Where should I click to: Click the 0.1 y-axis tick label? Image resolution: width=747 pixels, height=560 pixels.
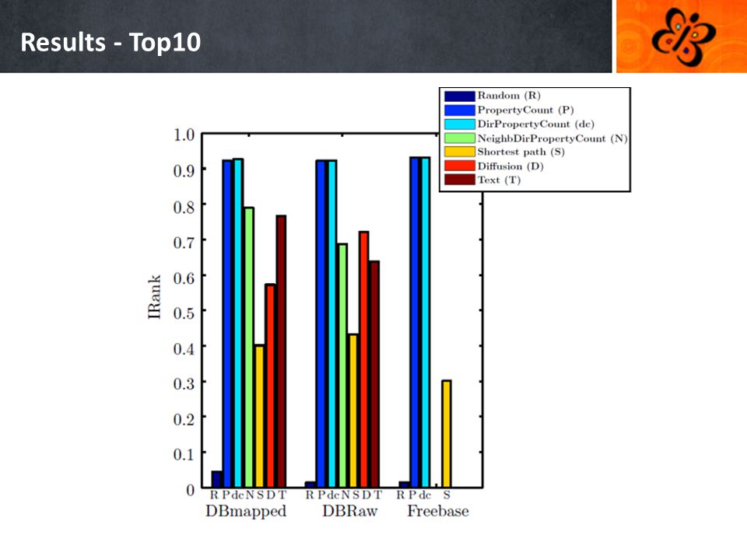pyautogui.click(x=184, y=454)
